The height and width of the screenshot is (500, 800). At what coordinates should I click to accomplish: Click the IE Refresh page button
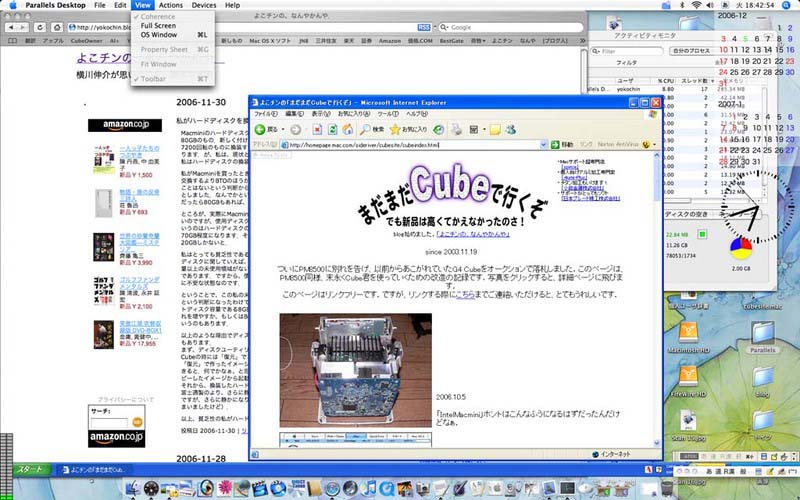(x=333, y=130)
